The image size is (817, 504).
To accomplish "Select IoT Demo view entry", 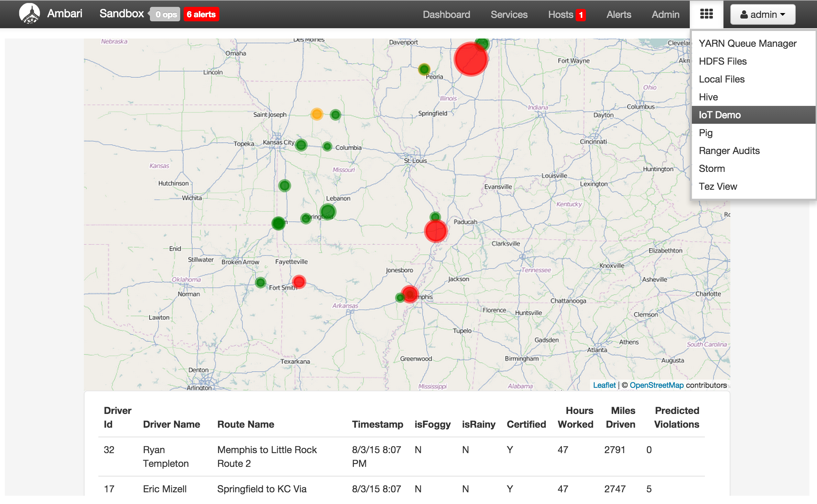I will (x=720, y=115).
